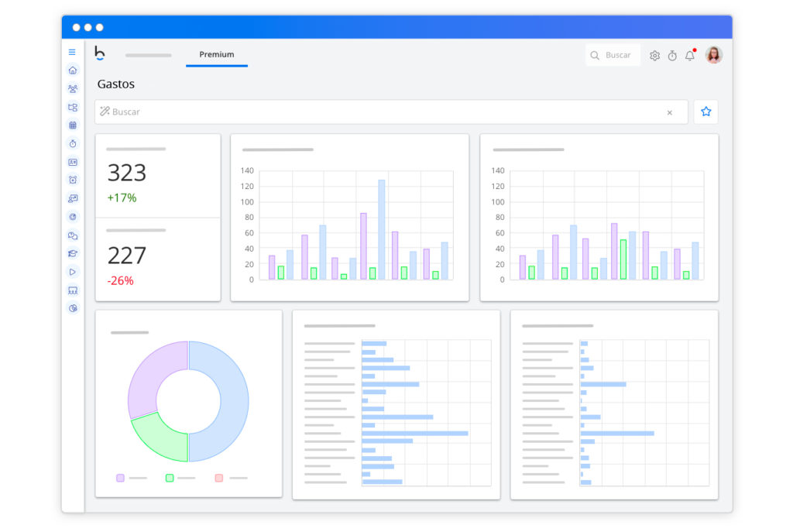Click the timer icon in top bar
This screenshot has width=793, height=532.
[672, 56]
